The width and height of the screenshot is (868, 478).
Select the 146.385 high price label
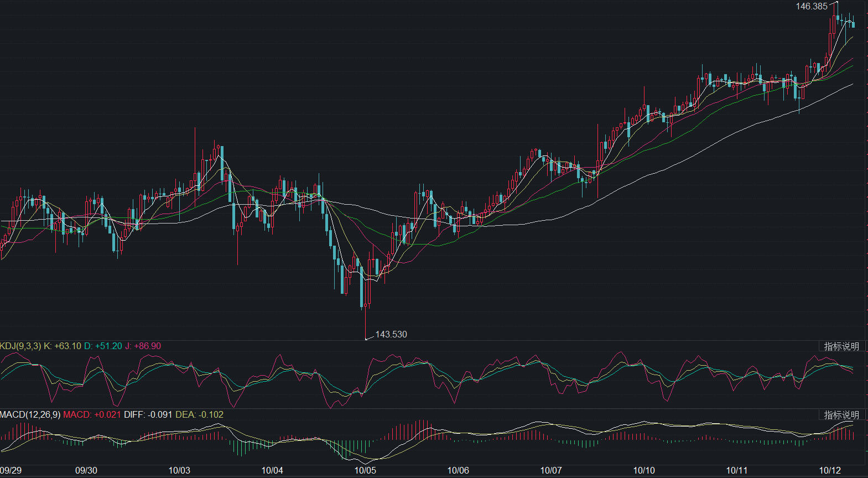point(812,7)
